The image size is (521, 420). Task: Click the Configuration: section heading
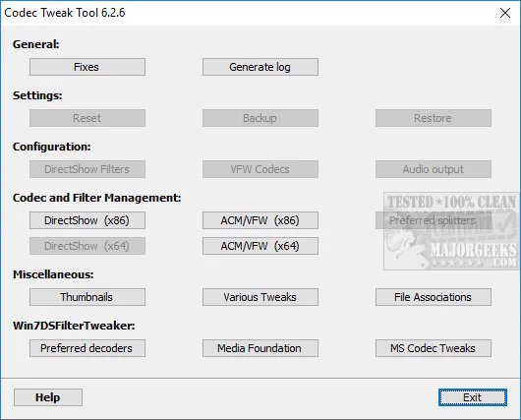(x=51, y=147)
